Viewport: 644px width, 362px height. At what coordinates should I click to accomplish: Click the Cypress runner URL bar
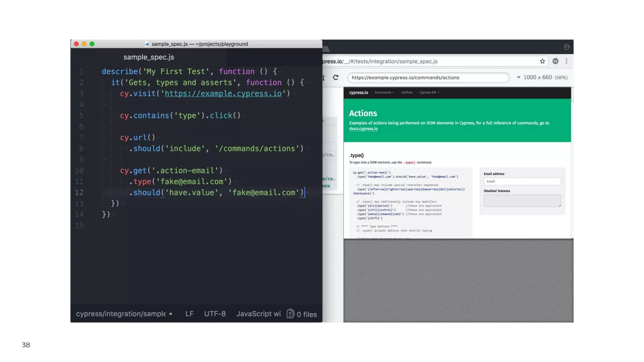[428, 78]
